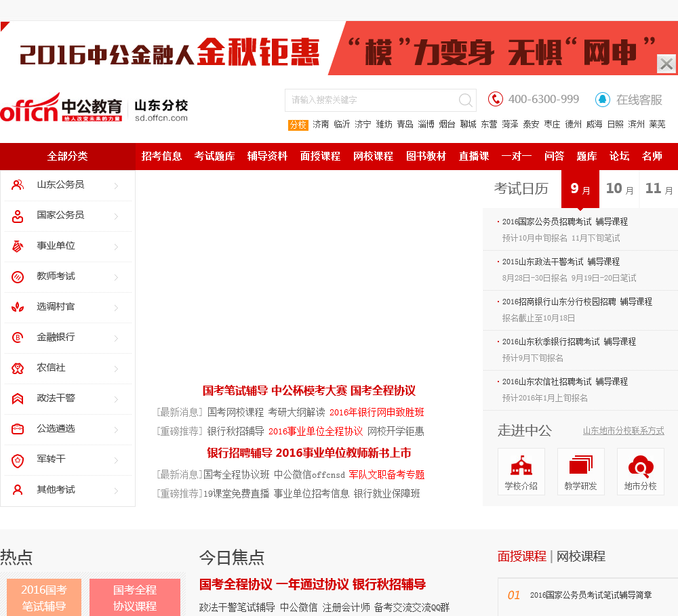678x616 pixels.
Task: Click the 选调村官 category icon
Action: (x=18, y=307)
